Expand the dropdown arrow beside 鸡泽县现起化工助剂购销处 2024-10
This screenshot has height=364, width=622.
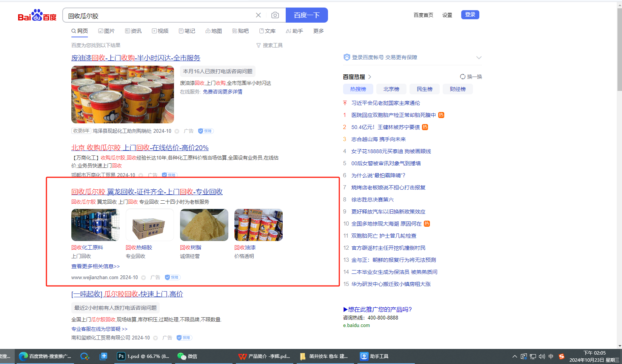click(177, 131)
